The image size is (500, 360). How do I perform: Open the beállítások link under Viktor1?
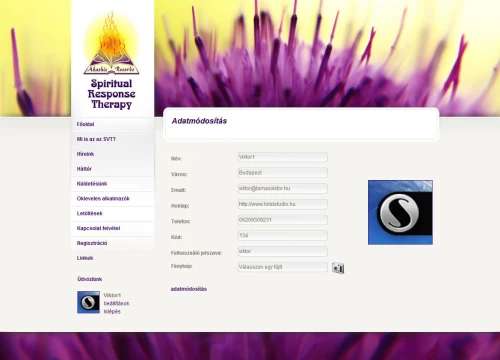tap(116, 303)
